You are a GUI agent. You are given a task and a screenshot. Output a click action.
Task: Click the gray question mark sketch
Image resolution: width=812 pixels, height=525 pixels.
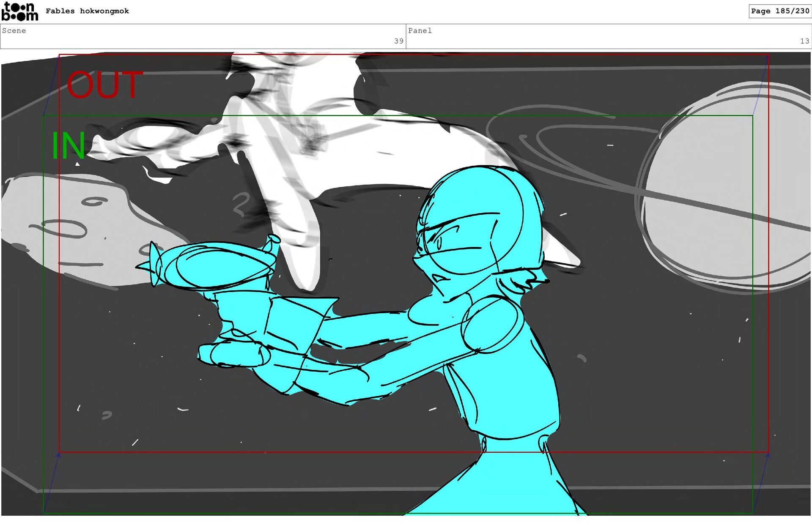click(x=241, y=204)
